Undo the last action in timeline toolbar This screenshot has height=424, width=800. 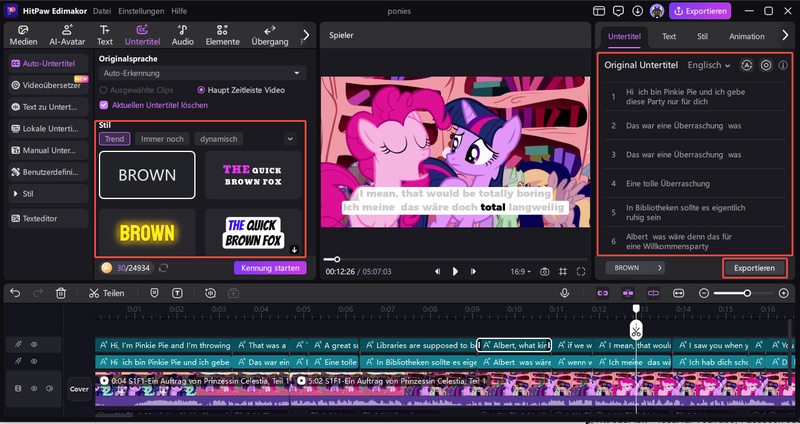[15, 293]
